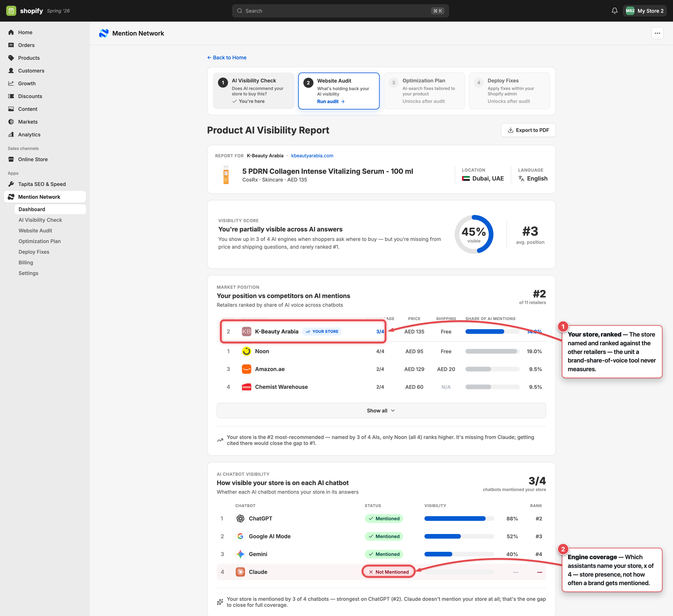Click the Gemini #4 rank value
Screen dimensions: 673x616
click(539, 554)
